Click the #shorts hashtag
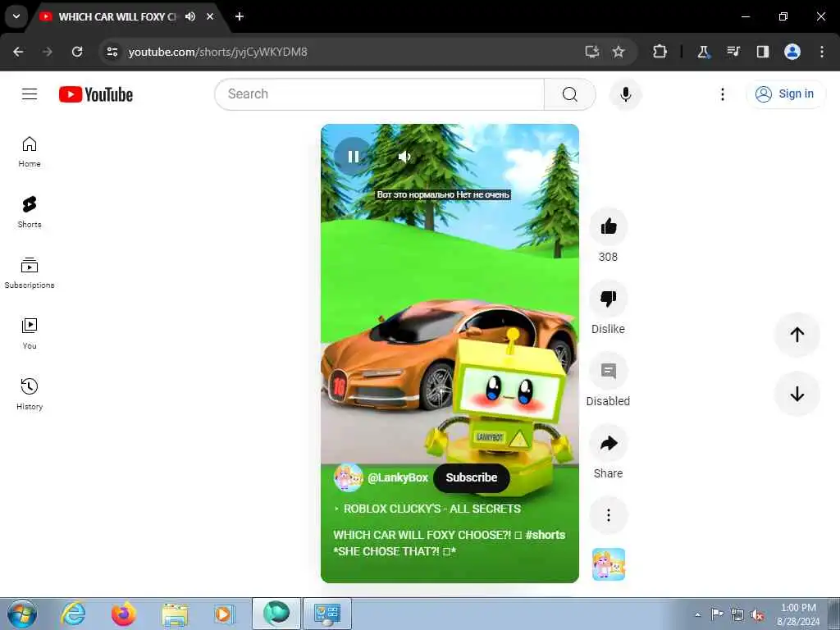This screenshot has width=840, height=630. point(545,535)
